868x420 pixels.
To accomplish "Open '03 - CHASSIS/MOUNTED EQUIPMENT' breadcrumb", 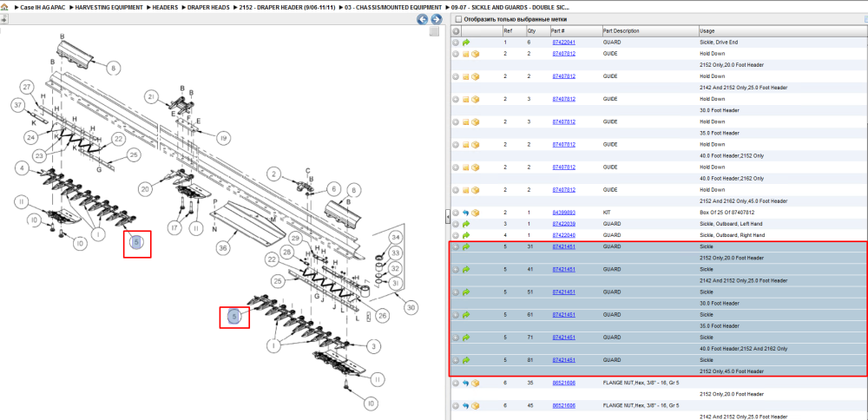I will coord(393,8).
